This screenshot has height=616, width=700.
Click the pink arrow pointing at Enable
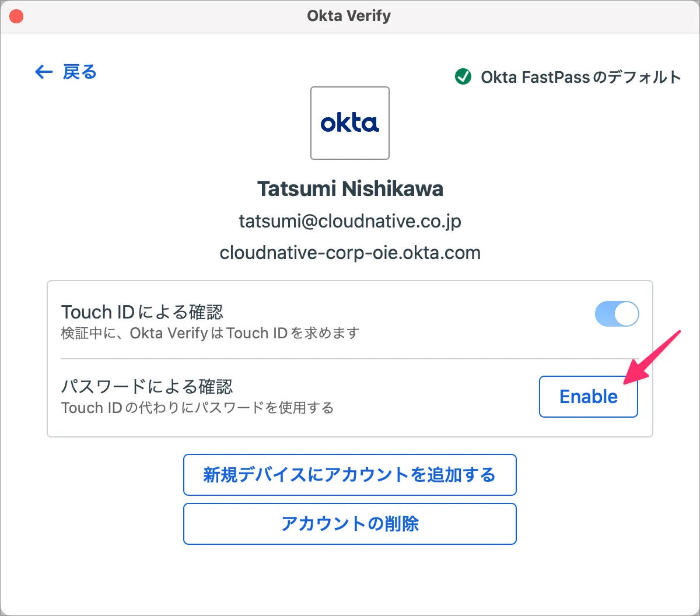(652, 357)
